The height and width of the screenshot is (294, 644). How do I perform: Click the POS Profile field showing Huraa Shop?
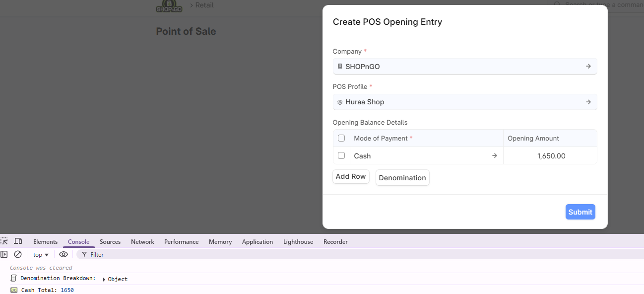tap(465, 102)
